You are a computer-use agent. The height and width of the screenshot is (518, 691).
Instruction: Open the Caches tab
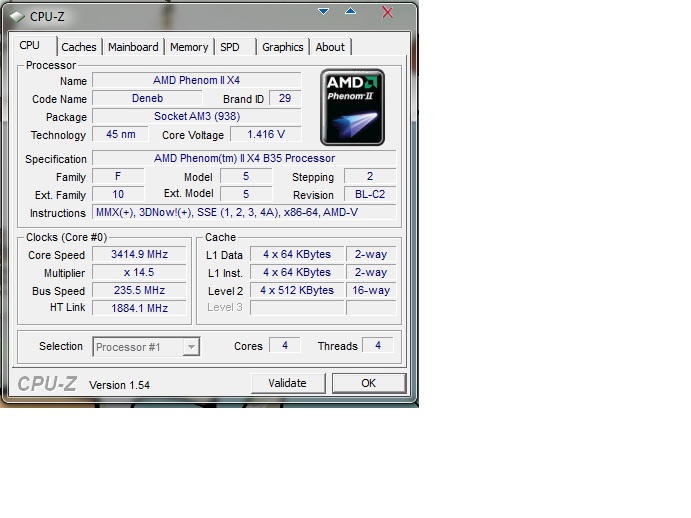[79, 47]
